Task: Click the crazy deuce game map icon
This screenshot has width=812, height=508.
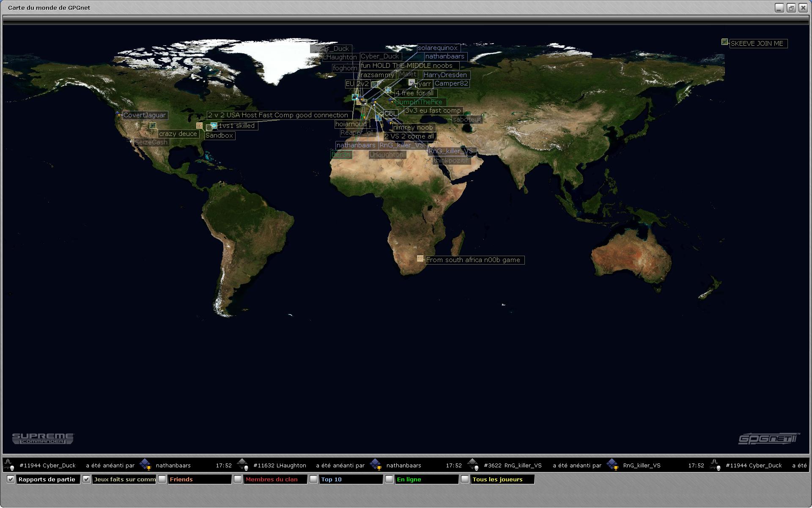Action: point(153,126)
